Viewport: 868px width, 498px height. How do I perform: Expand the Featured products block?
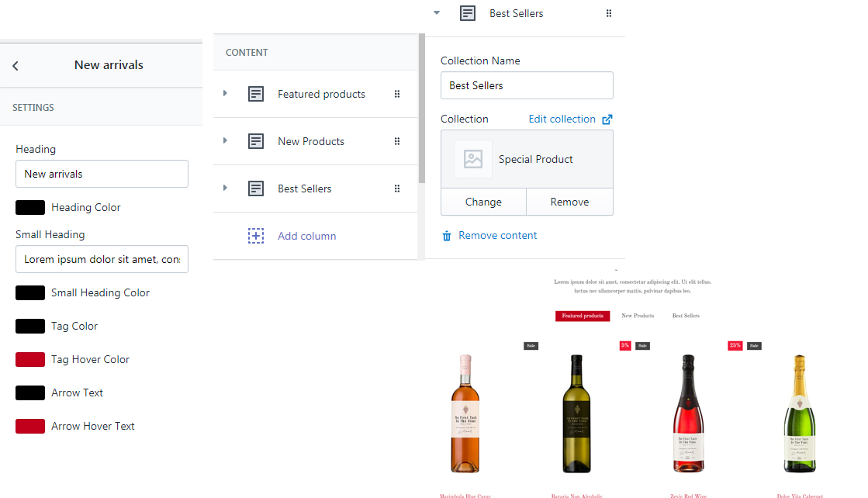(225, 93)
